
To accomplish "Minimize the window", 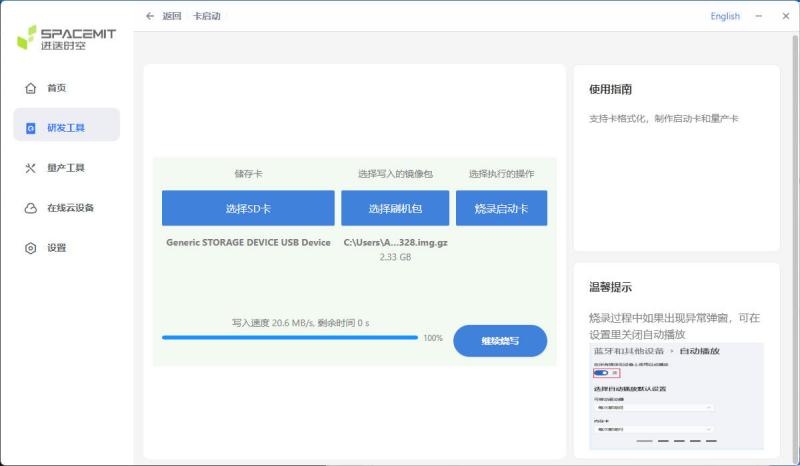I will coord(759,16).
